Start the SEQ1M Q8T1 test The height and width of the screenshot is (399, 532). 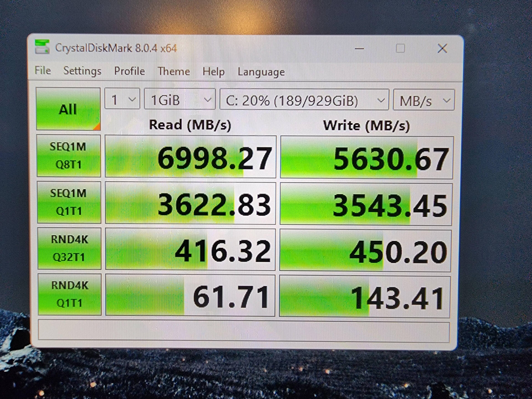tap(69, 156)
